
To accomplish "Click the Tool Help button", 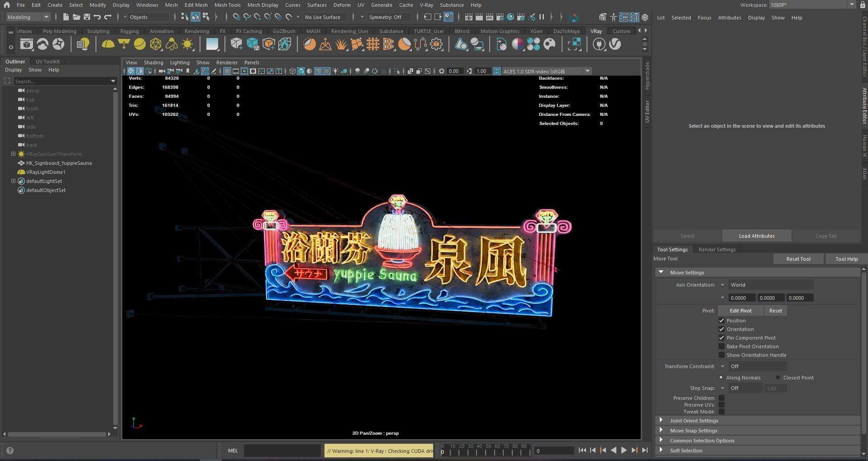I will click(846, 259).
